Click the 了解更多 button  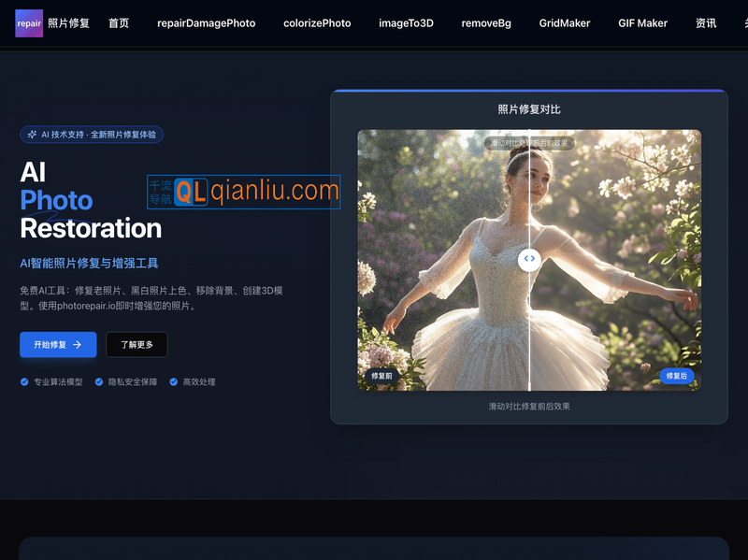(137, 345)
